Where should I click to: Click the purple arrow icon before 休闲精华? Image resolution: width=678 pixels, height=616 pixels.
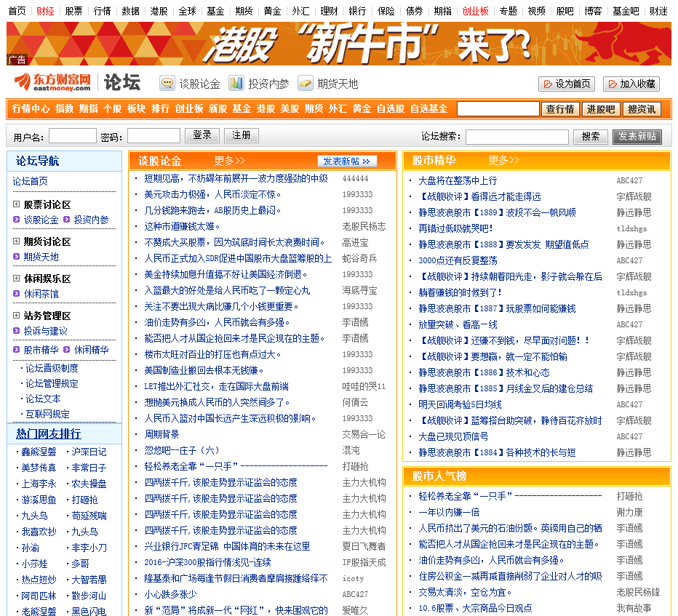pos(67,349)
